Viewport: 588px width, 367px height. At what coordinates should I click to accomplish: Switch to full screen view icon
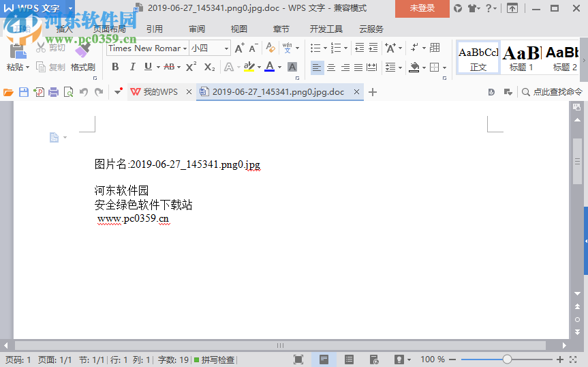point(298,360)
